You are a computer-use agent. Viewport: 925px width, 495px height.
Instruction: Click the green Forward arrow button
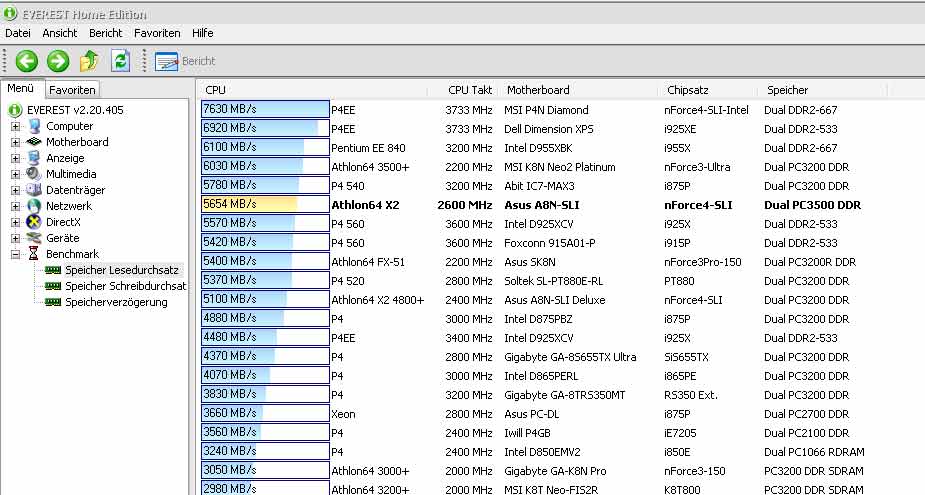pos(58,61)
